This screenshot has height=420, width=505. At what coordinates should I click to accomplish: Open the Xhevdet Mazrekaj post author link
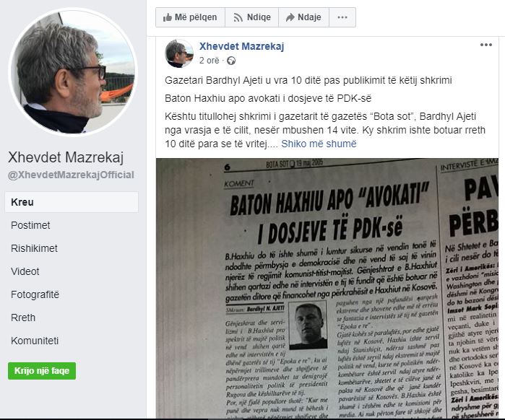click(241, 46)
